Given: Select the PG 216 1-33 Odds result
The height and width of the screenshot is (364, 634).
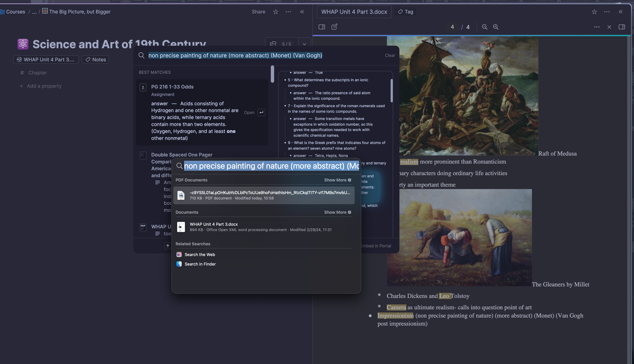Looking at the screenshot, I should pyautogui.click(x=202, y=112).
